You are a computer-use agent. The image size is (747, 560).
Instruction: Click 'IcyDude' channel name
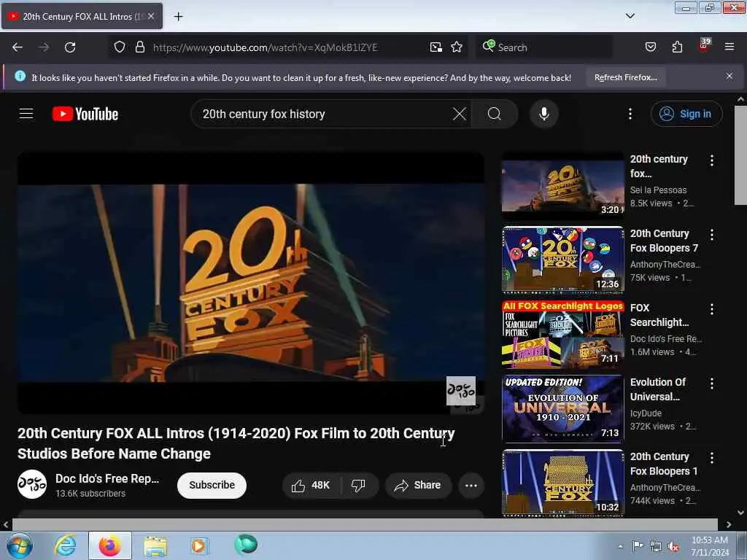(646, 413)
